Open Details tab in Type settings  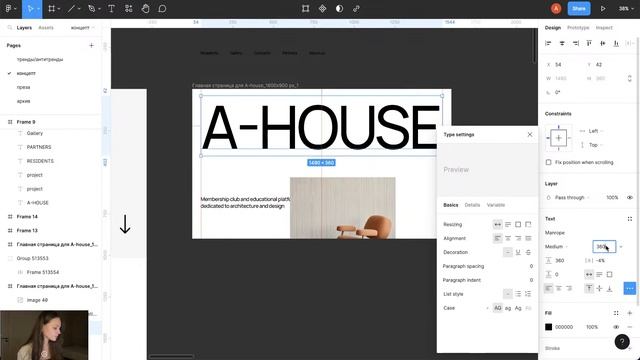pos(472,205)
